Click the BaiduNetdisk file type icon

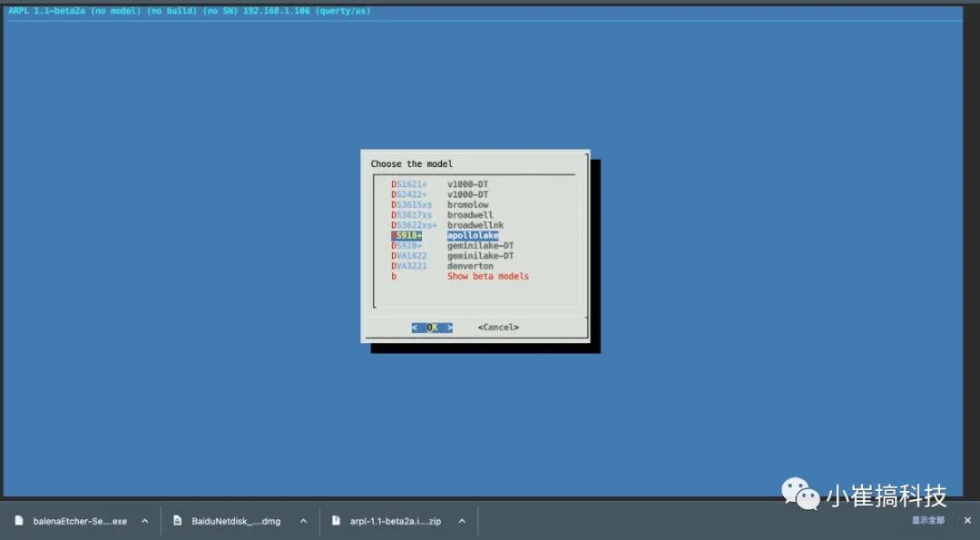click(x=178, y=521)
